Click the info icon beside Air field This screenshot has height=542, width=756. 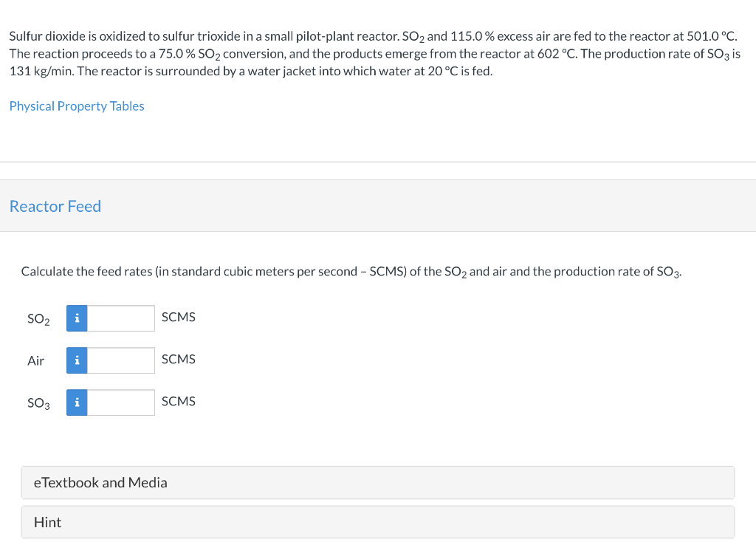coord(77,360)
